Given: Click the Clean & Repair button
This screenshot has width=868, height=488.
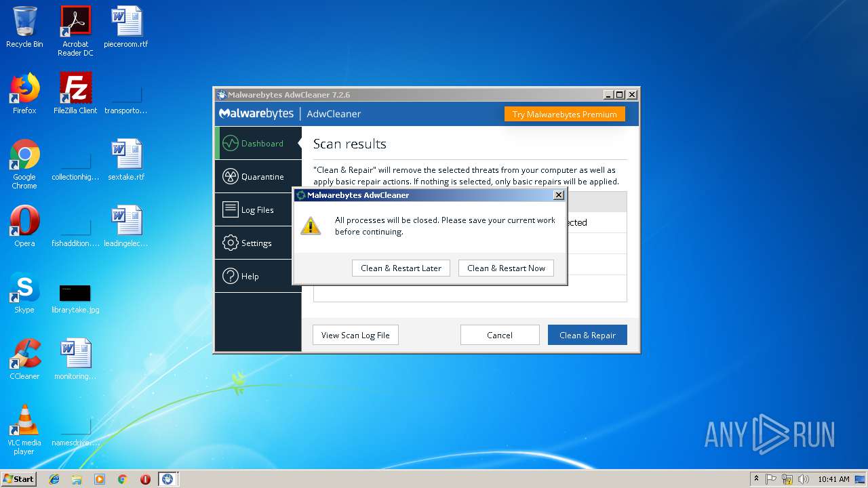Looking at the screenshot, I should point(587,335).
